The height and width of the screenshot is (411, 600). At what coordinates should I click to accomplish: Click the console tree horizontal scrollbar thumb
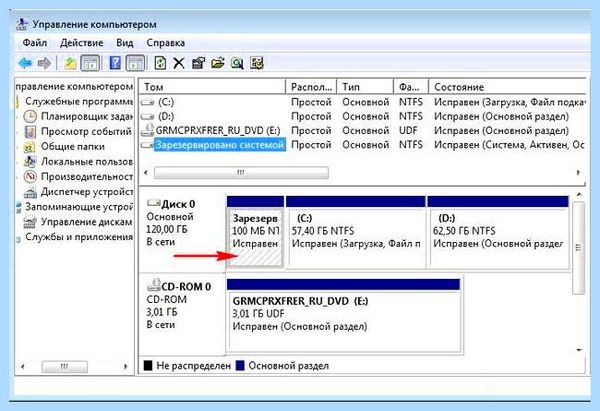pos(65,367)
